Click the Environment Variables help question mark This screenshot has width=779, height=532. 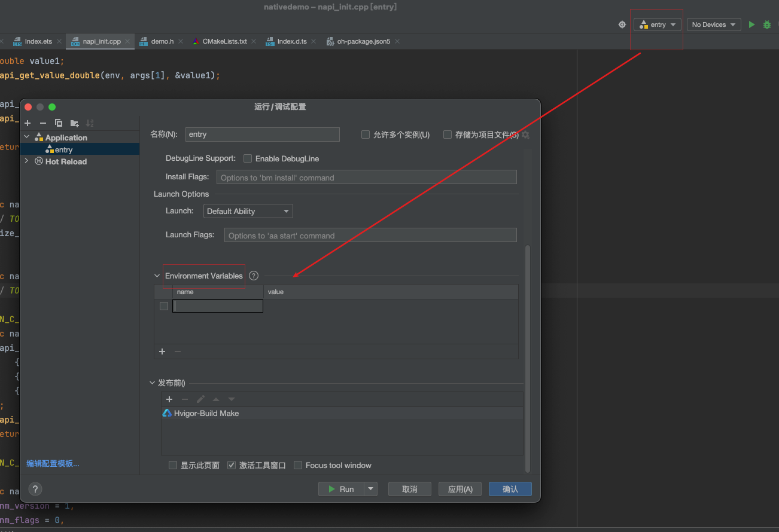[254, 276]
